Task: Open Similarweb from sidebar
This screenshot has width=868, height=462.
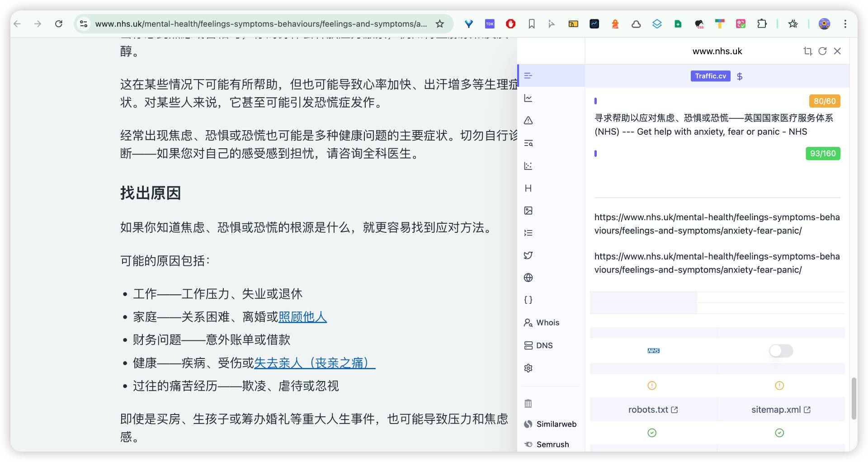Action: coord(550,424)
